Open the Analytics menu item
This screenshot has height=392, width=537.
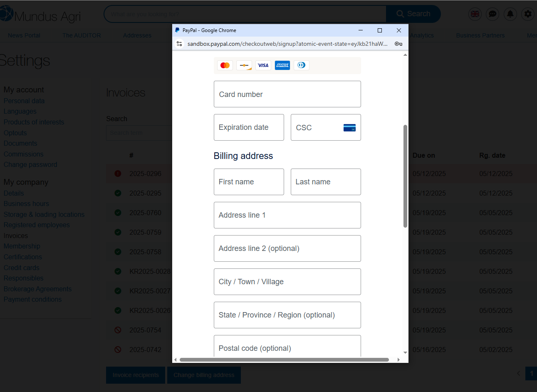point(422,35)
